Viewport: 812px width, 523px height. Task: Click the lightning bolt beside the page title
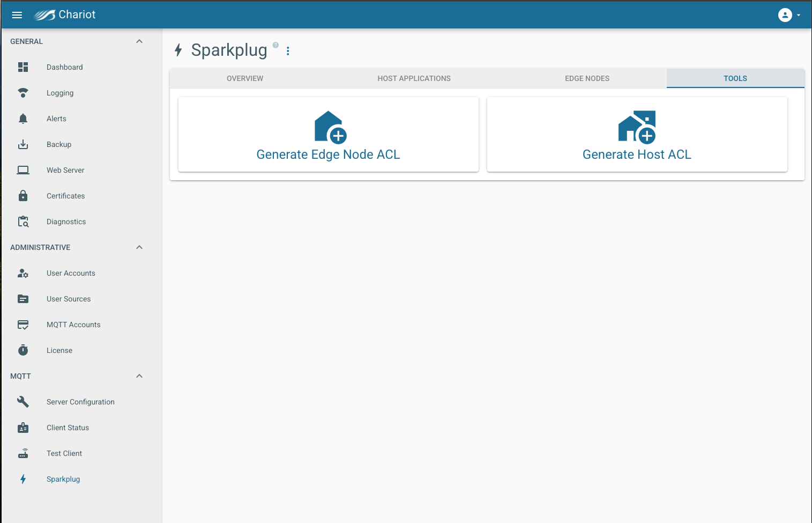pyautogui.click(x=178, y=50)
